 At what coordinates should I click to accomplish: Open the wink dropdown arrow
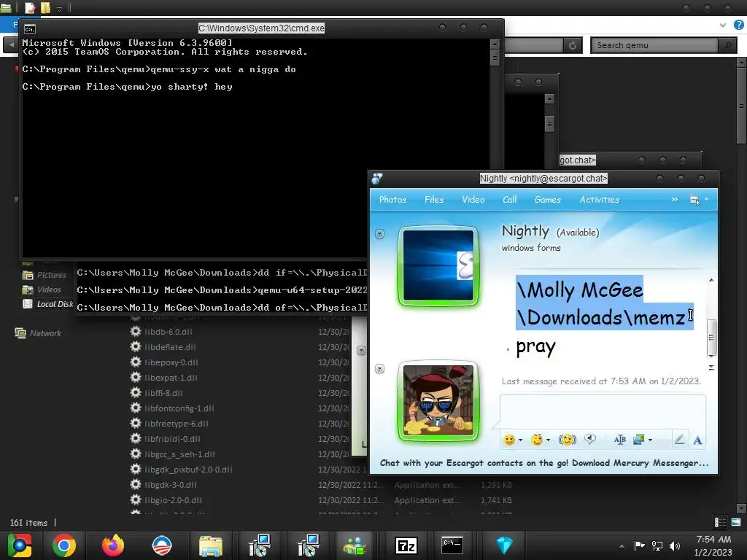click(549, 440)
